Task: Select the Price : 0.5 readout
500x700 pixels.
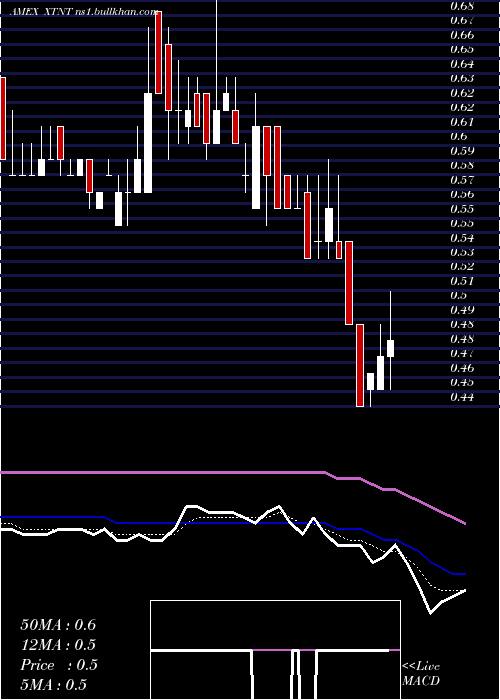Action: coord(59,665)
